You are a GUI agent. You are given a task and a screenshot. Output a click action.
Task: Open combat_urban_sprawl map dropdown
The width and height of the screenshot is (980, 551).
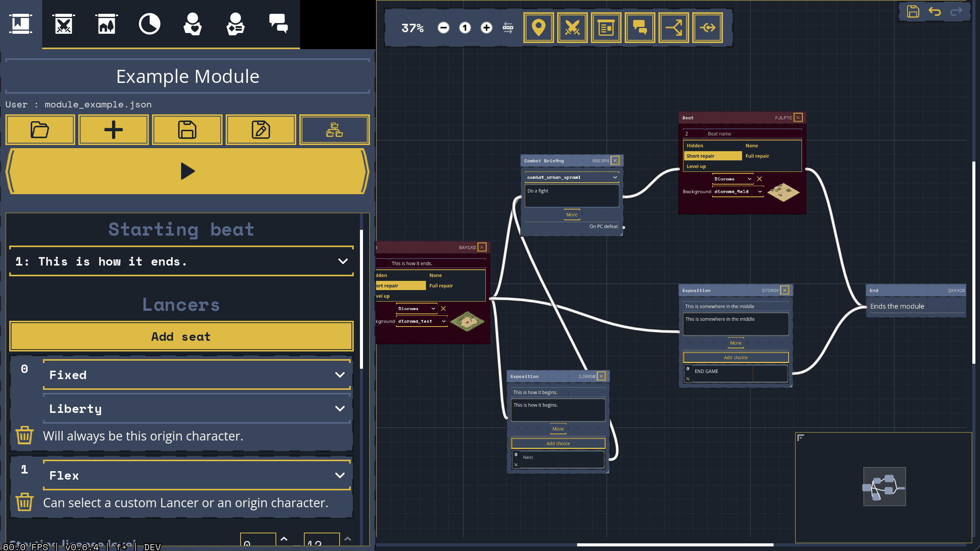pyautogui.click(x=571, y=177)
